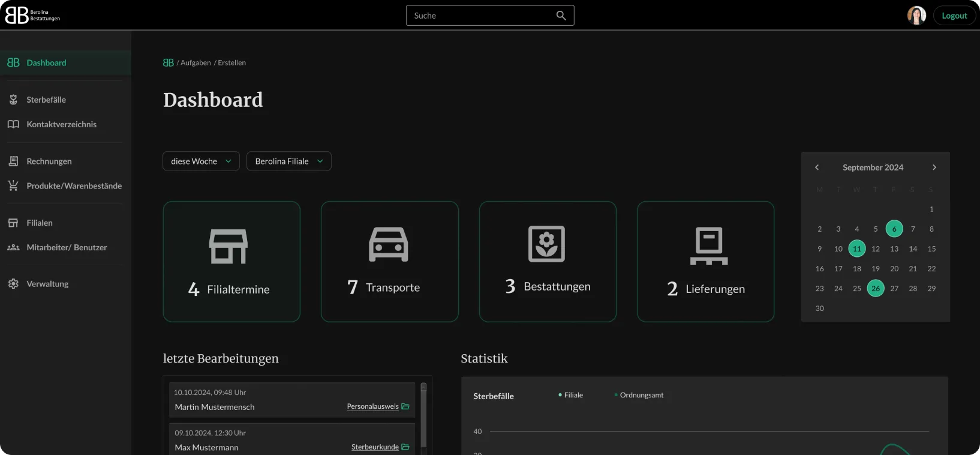Open Sterbeurkunde document link
The image size is (980, 455).
pos(375,447)
